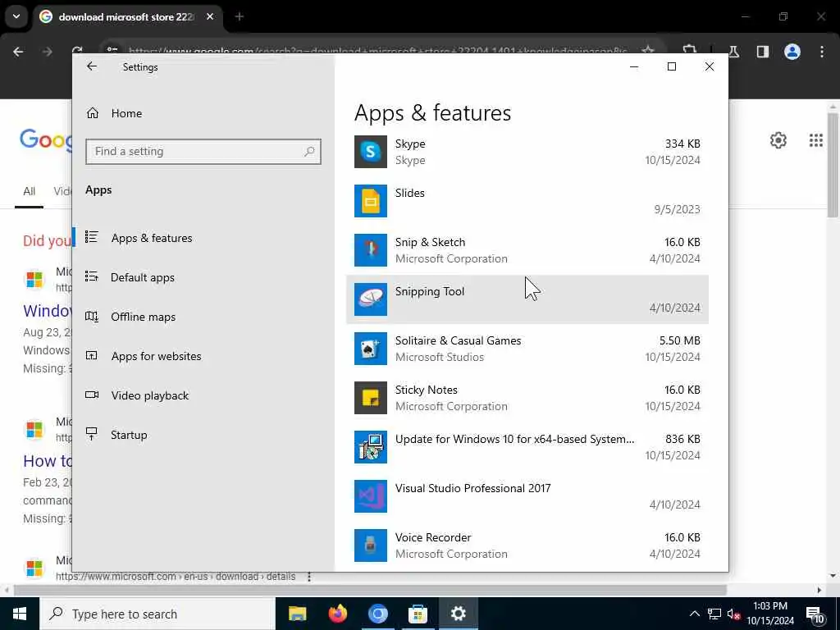Open Google settings gear in Chrome

coord(778,140)
